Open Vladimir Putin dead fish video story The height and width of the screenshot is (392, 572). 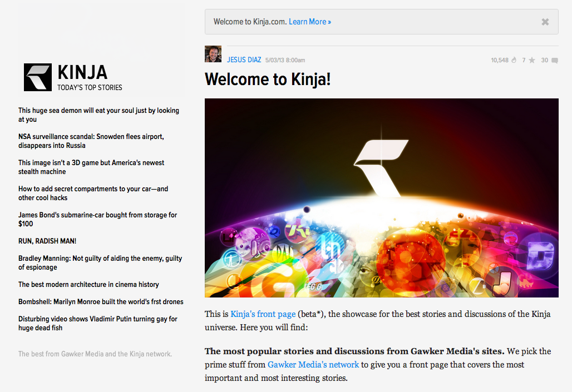(x=98, y=324)
